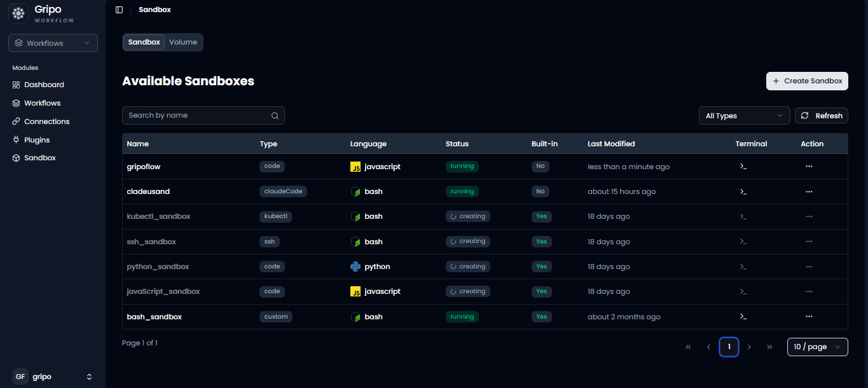Open terminal for javaScript_sandbox

pyautogui.click(x=743, y=291)
